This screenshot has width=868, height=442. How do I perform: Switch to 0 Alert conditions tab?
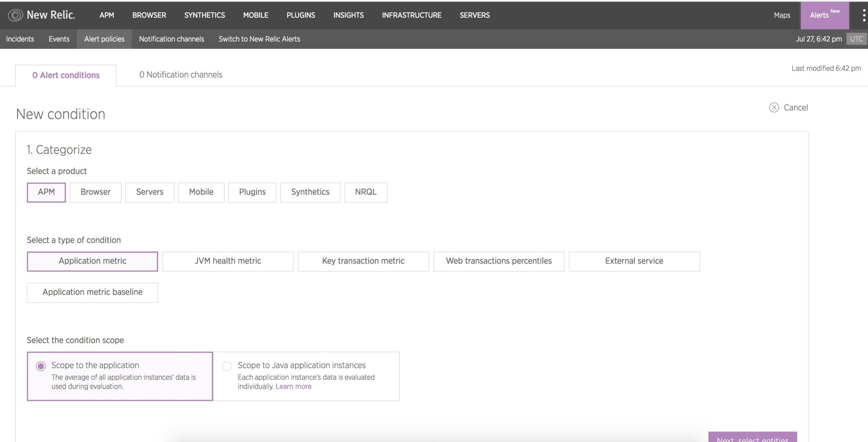tap(66, 75)
